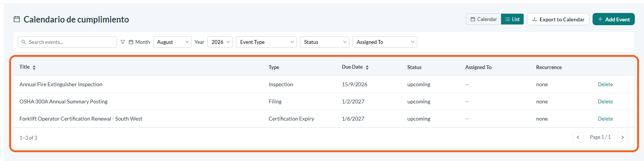Screen dimensions: 644x161
Task: Click the small calendar icon beside Month
Action: point(131,42)
